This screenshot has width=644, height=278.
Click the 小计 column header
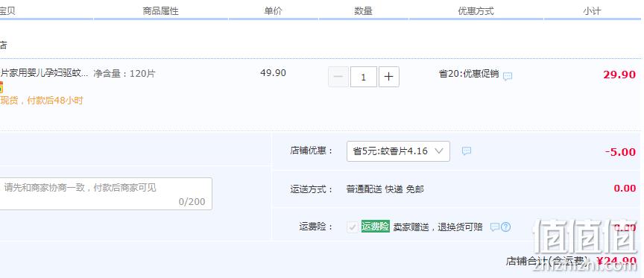tap(592, 11)
